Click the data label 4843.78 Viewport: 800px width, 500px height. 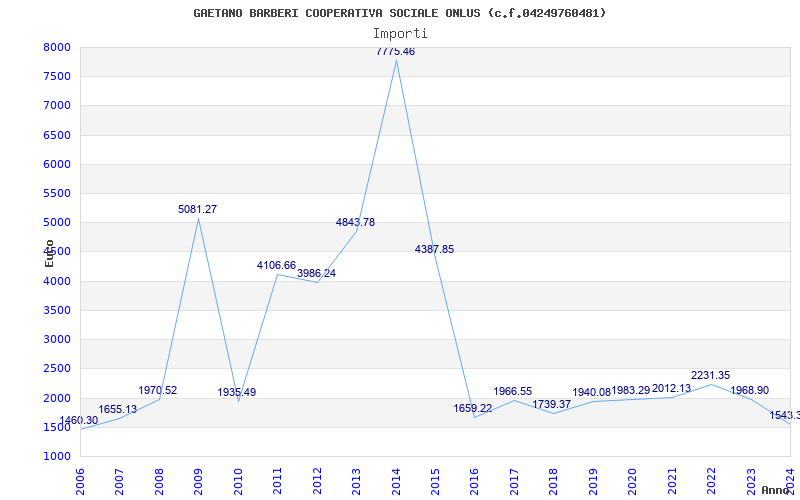355,222
